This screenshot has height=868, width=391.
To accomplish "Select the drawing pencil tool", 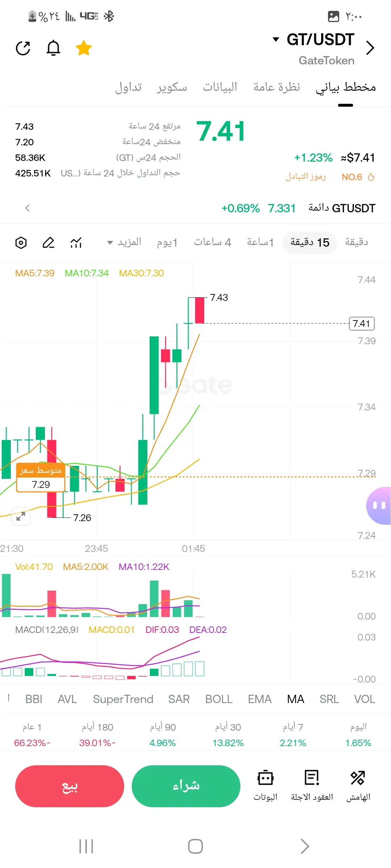I will click(49, 242).
